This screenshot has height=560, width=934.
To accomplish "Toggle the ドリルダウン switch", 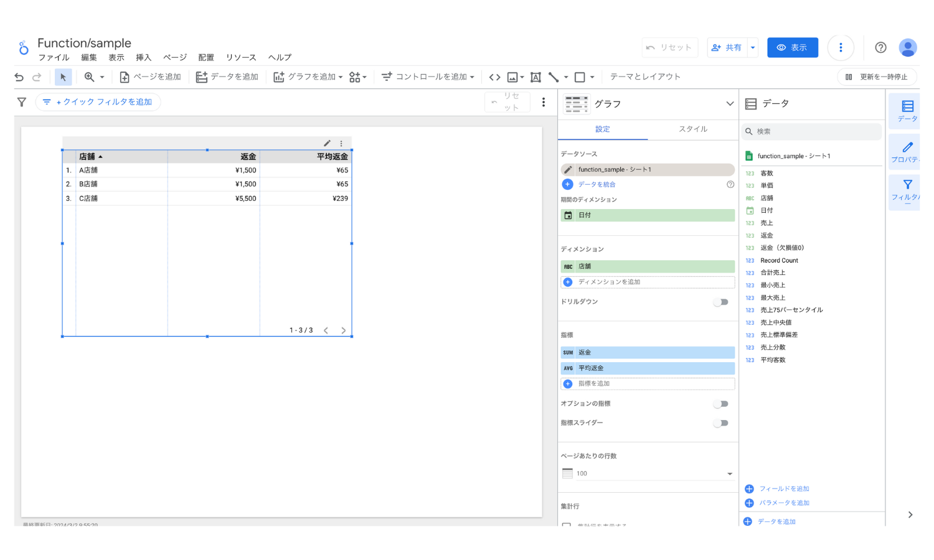I will [721, 302].
